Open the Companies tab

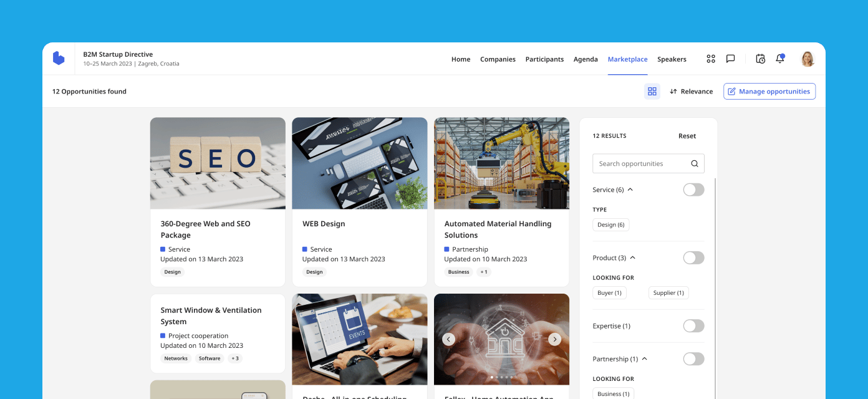pos(498,59)
